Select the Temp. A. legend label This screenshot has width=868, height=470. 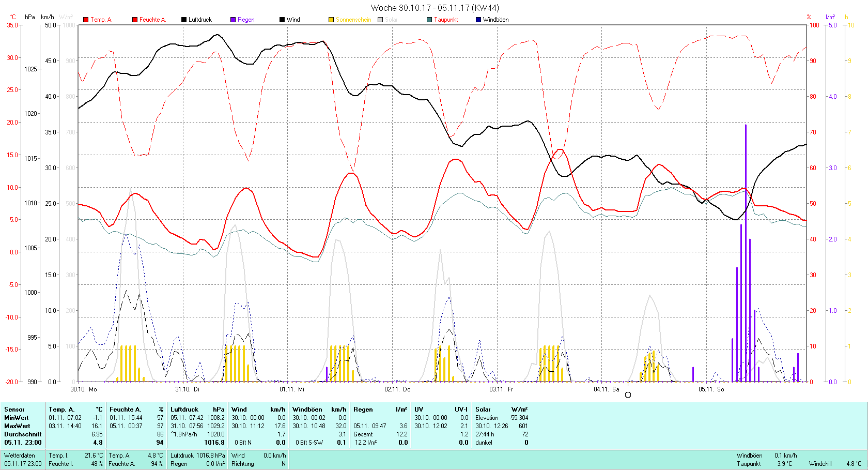(101, 20)
